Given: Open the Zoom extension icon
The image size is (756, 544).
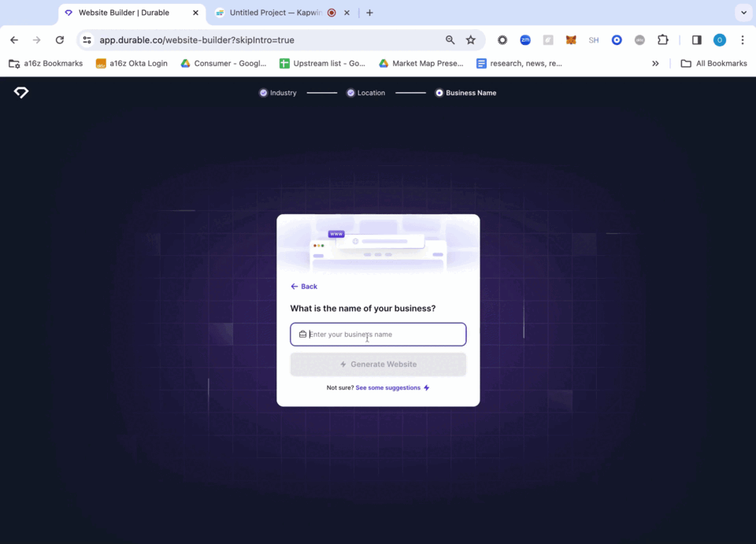Looking at the screenshot, I should point(525,39).
